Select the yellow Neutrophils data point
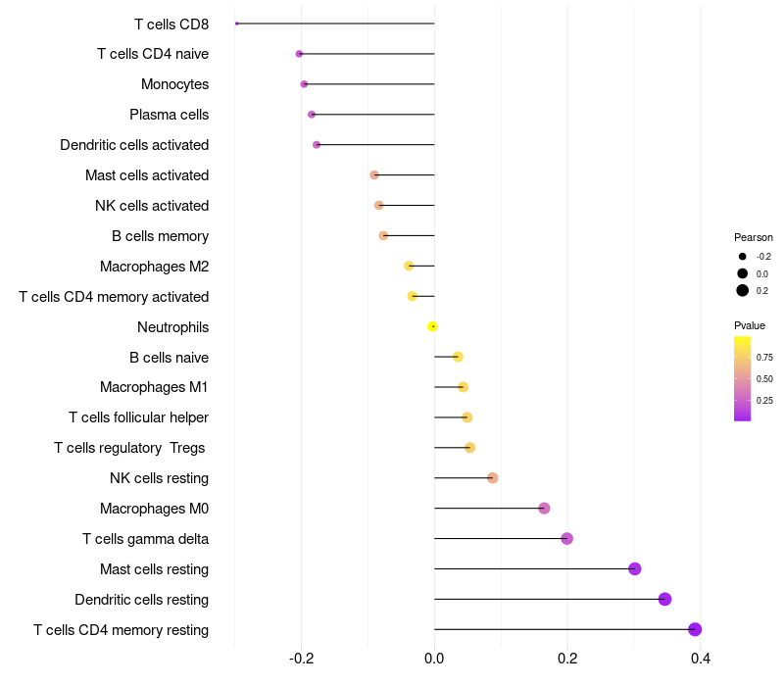The width and height of the screenshot is (784, 686). tap(432, 326)
